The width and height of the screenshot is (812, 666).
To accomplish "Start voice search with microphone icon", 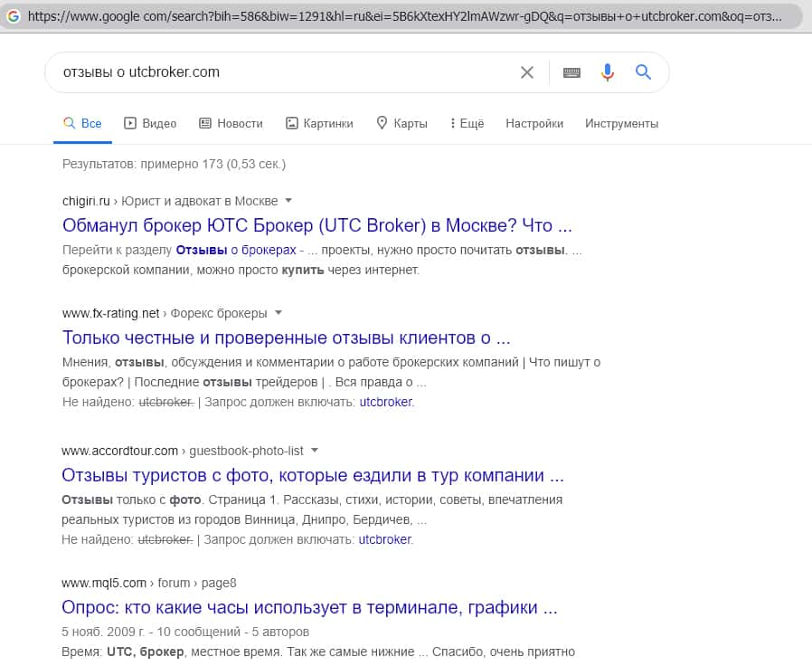I will coord(608,72).
